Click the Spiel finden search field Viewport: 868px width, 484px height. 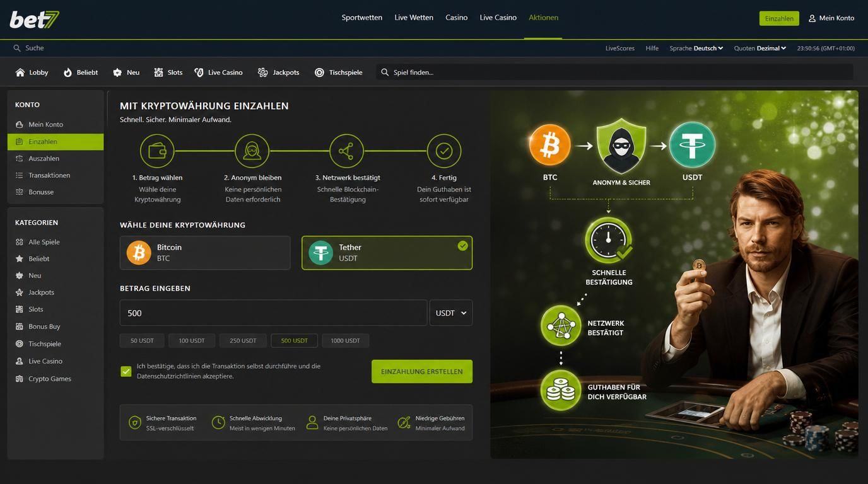click(615, 72)
